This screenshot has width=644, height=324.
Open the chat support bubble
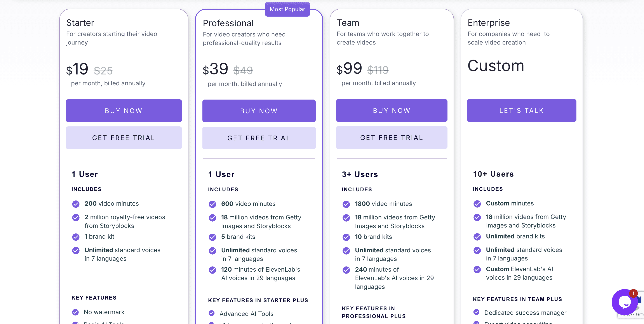pyautogui.click(x=624, y=302)
